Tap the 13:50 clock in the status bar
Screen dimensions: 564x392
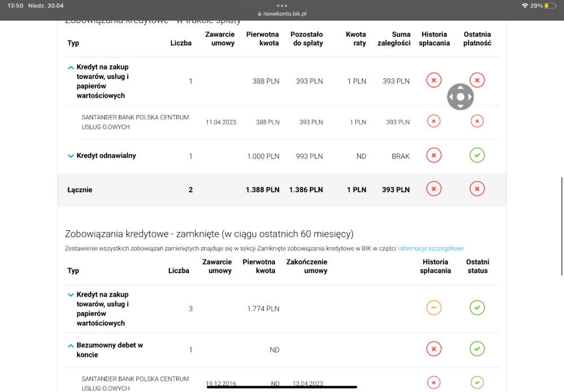pyautogui.click(x=15, y=6)
